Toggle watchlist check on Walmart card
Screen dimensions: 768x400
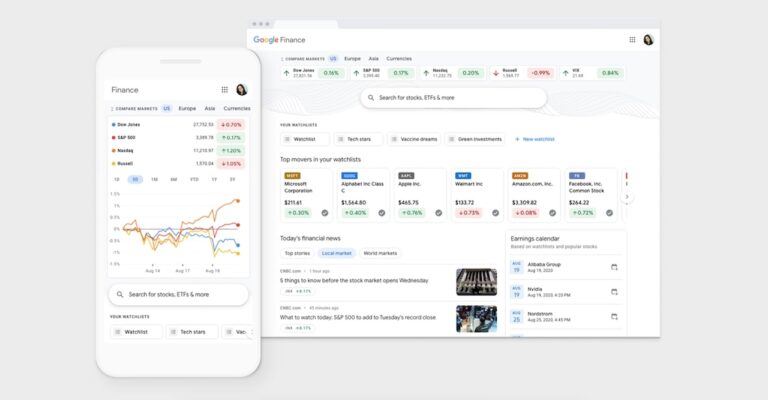point(495,213)
